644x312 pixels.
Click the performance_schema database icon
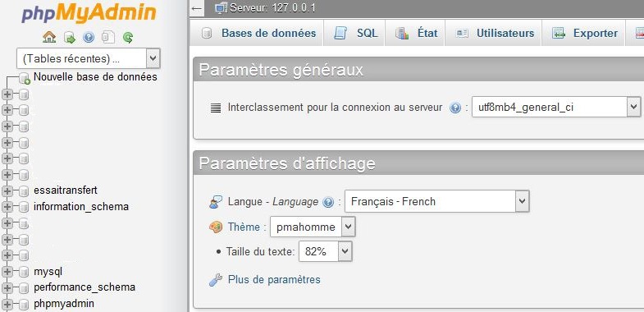[24, 287]
